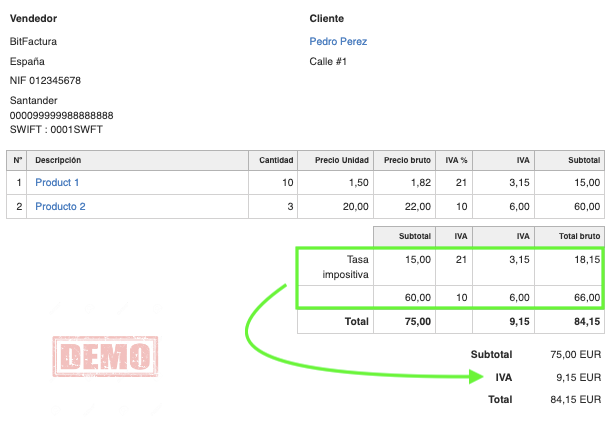Click the Tasa impositiva cell

point(346,266)
